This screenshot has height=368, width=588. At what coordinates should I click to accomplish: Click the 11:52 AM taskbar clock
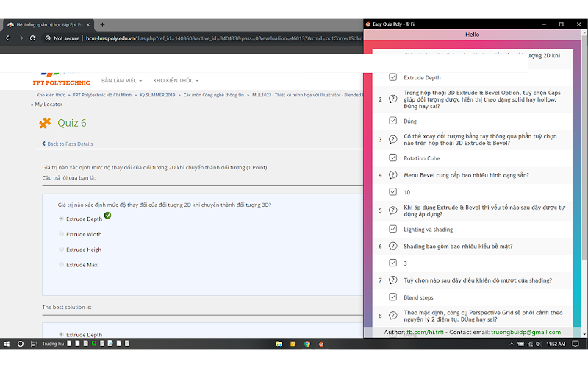pos(556,344)
